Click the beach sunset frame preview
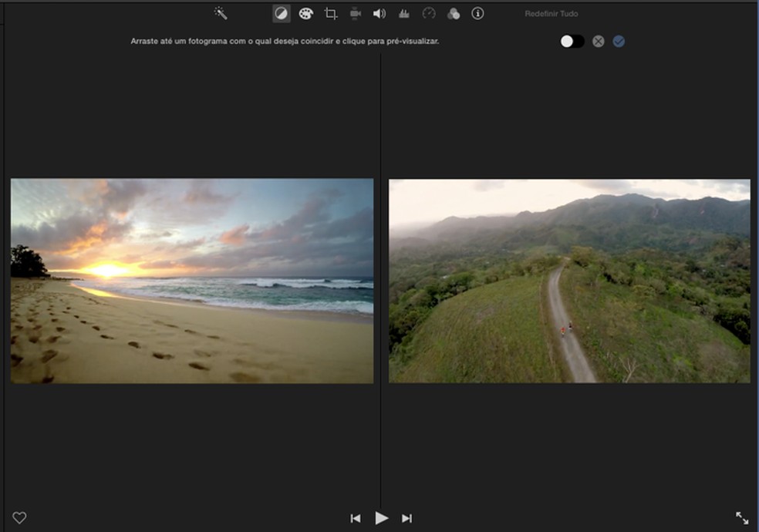759x532 pixels. coord(192,281)
